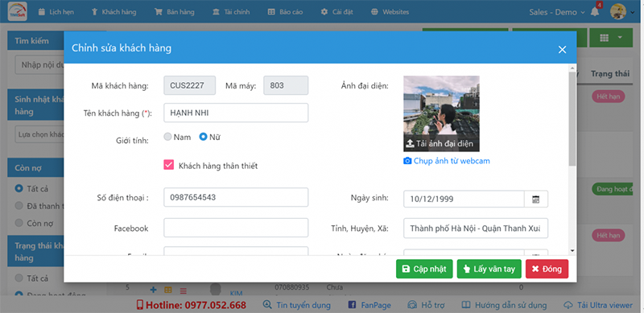This screenshot has height=313, width=644.
Task: Open the FanPage link
Action: tap(369, 305)
